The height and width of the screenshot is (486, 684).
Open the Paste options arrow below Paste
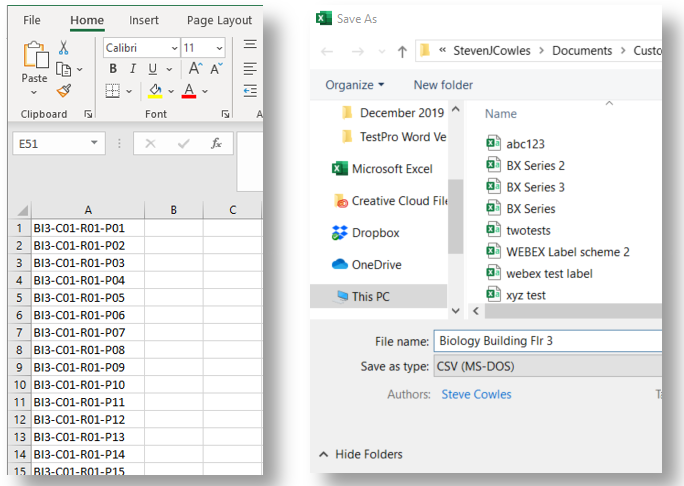click(x=34, y=92)
